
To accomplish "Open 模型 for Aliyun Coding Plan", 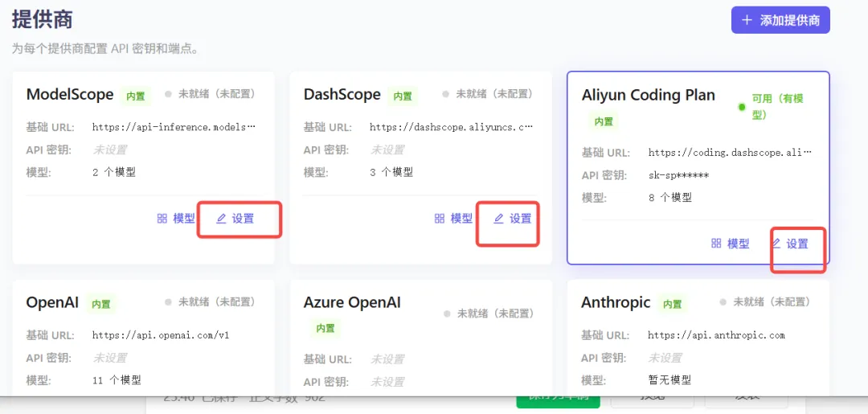I will point(730,244).
